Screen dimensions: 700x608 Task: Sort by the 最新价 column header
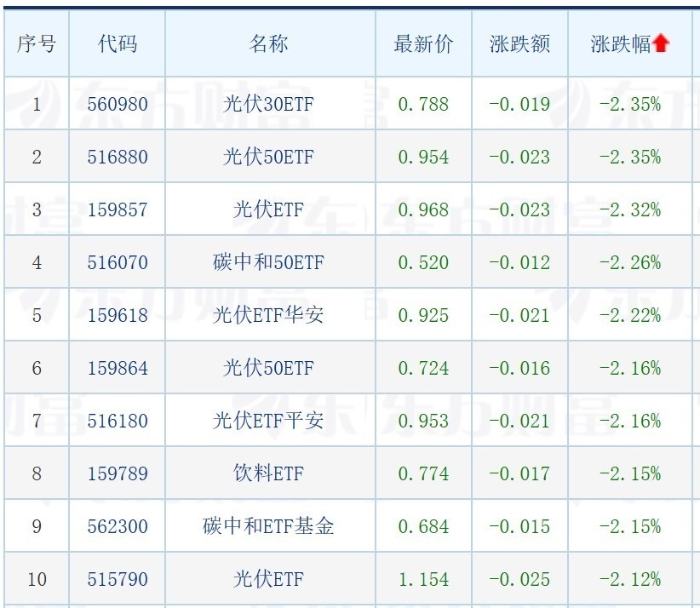pyautogui.click(x=423, y=43)
